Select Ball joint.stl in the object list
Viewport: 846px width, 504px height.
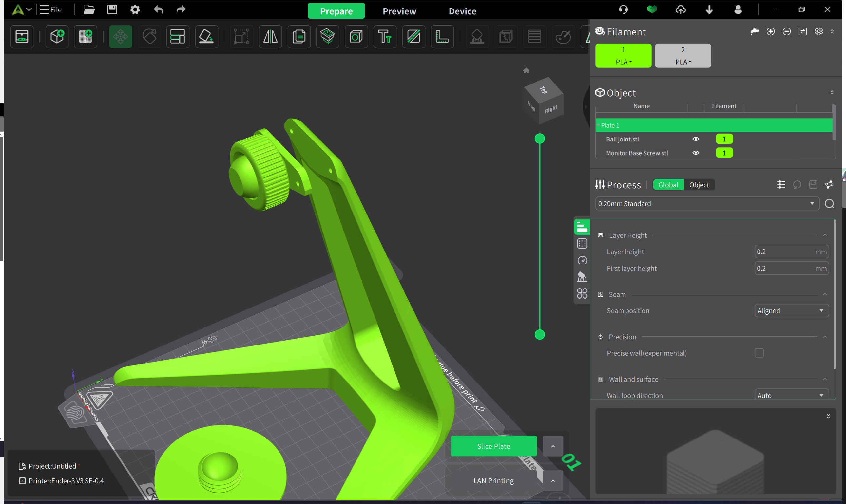click(623, 139)
